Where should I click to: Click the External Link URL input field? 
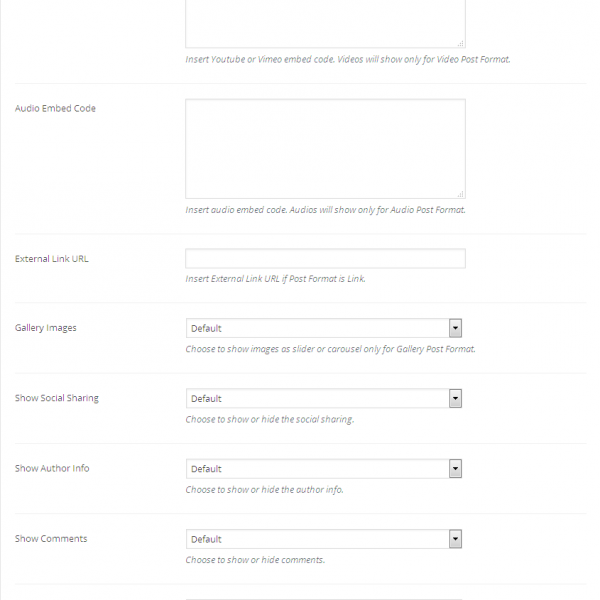(325, 259)
